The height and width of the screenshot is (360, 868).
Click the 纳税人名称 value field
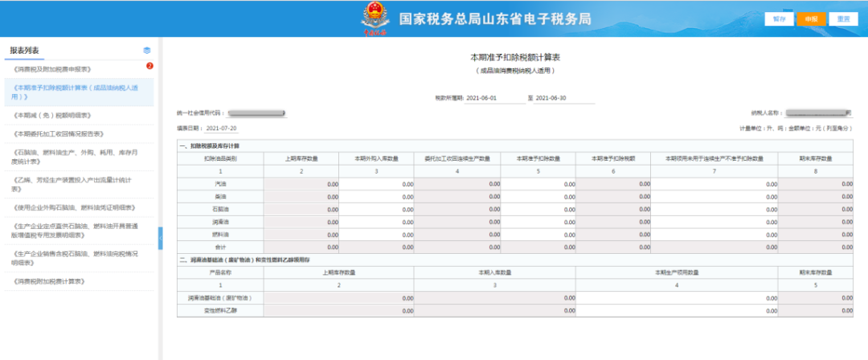818,112
